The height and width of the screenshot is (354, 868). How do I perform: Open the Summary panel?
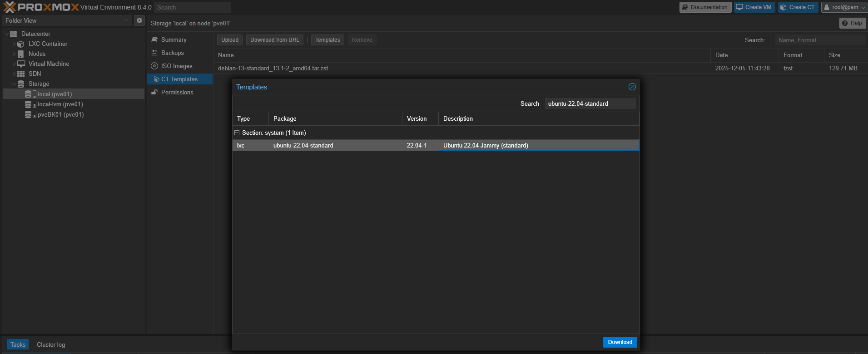(x=174, y=40)
